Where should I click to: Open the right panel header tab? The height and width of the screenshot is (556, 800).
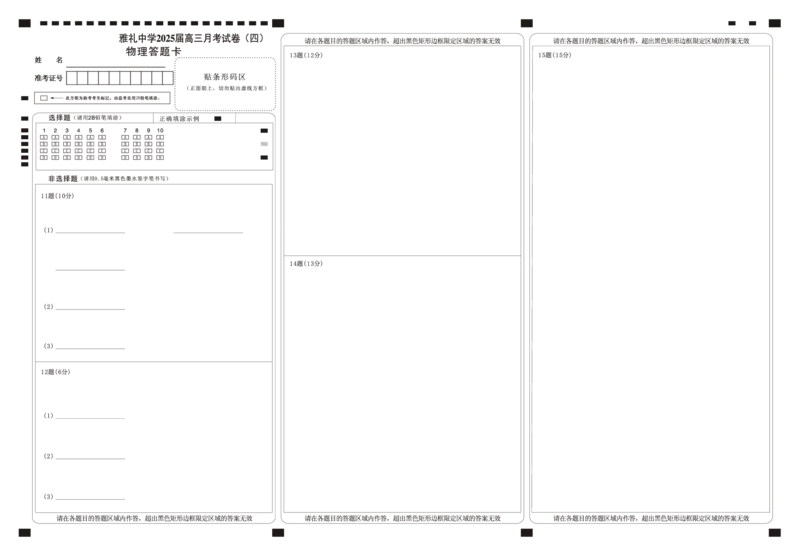click(556, 56)
